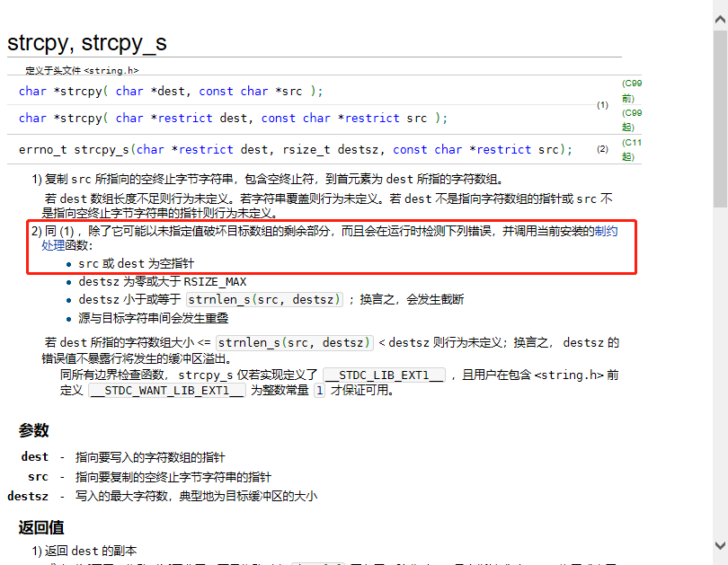Click the (C99 前) version marker
The width and height of the screenshot is (728, 565).
click(x=632, y=90)
